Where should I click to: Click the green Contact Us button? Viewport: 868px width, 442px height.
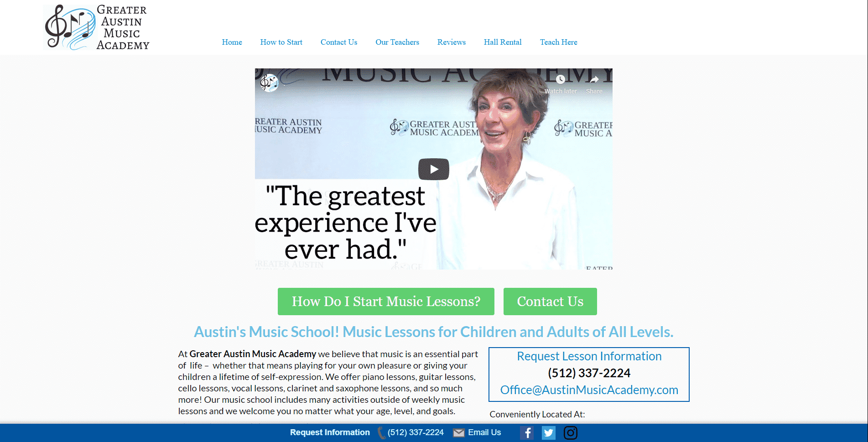(x=550, y=302)
